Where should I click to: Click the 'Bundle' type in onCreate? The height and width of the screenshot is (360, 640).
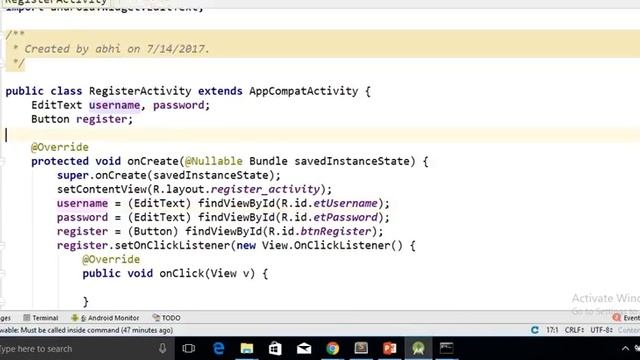(268, 161)
